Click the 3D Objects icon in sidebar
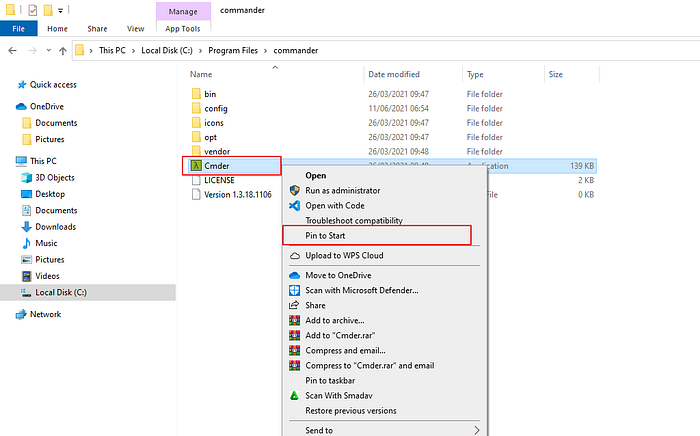The image size is (700, 436). coord(26,178)
